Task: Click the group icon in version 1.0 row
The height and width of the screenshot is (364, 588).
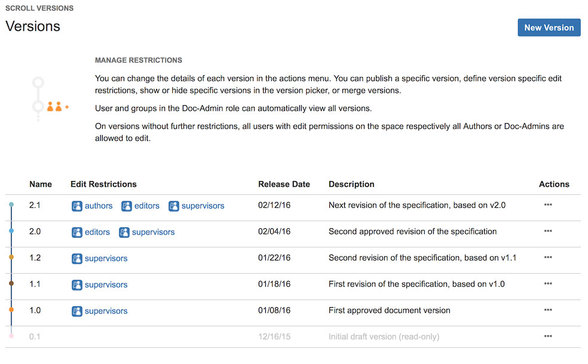Action: tap(77, 311)
